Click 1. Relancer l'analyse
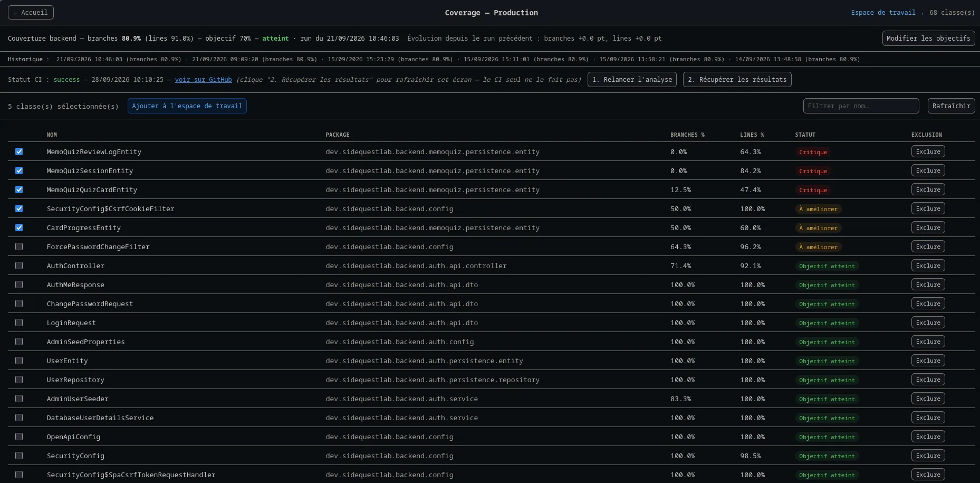Image resolution: width=980 pixels, height=483 pixels. [x=632, y=80]
